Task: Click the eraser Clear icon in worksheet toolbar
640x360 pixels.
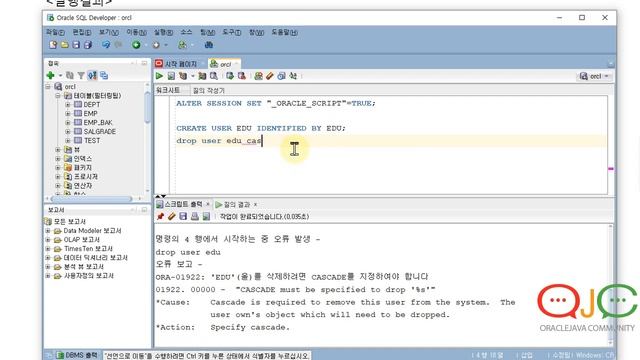Action: (270, 76)
